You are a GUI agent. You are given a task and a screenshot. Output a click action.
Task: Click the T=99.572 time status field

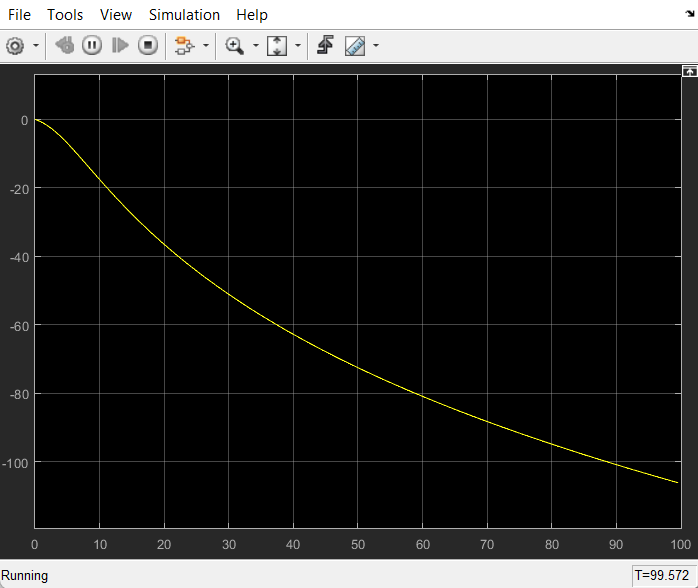tap(663, 576)
